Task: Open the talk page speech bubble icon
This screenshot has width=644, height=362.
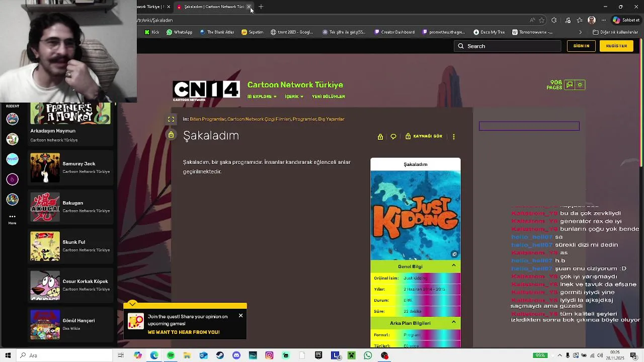Action: pyautogui.click(x=393, y=137)
